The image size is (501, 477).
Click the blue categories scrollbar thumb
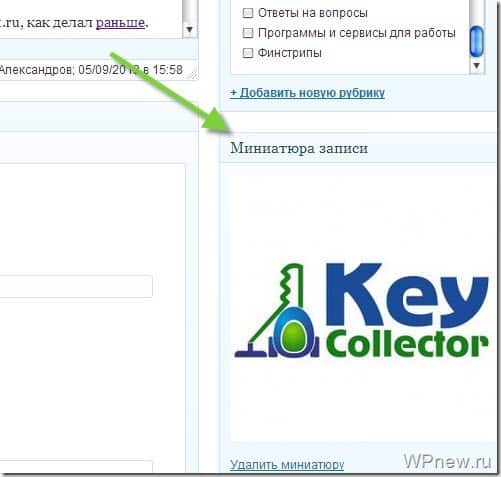476,42
